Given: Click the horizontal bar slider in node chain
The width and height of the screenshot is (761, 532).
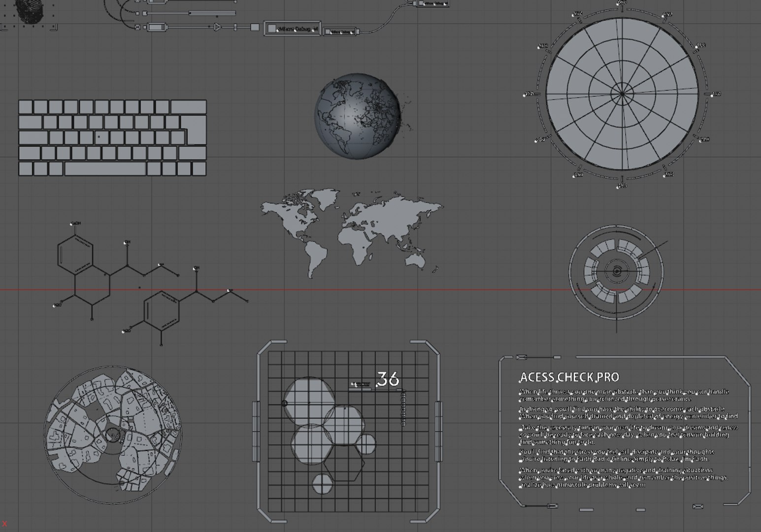Looking at the screenshot, I should pyautogui.click(x=212, y=13).
